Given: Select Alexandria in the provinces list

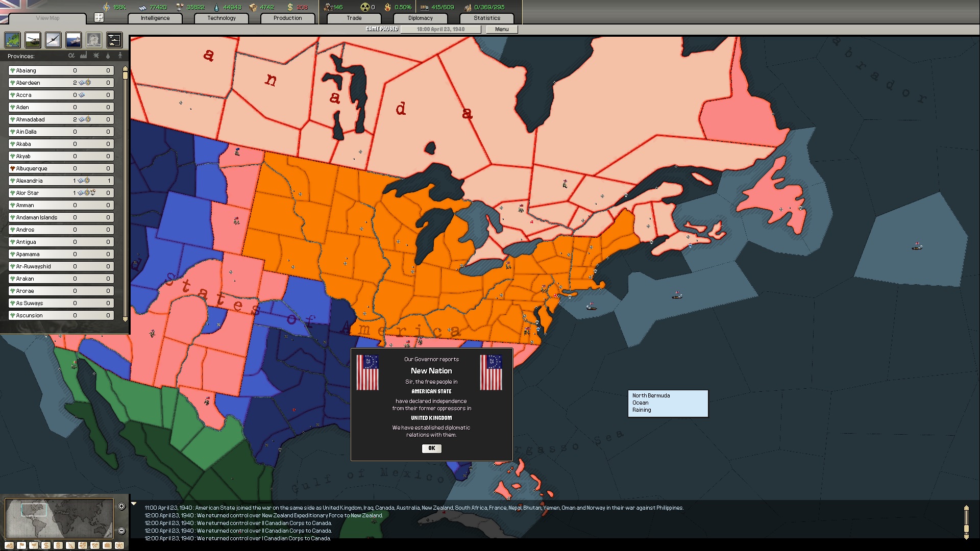Looking at the screenshot, I should pos(30,181).
